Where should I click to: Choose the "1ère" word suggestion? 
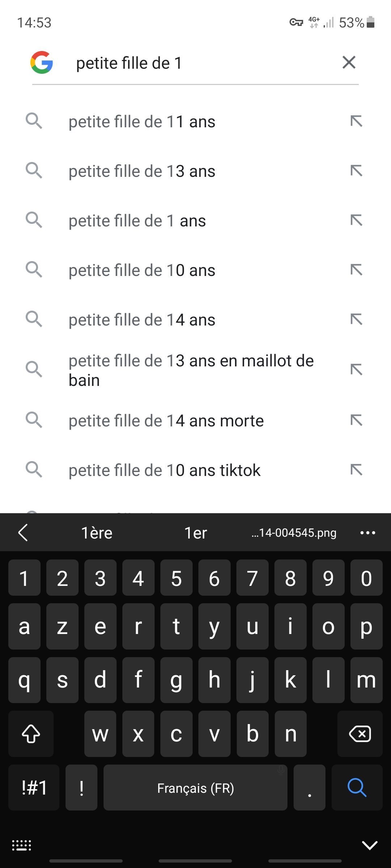(97, 533)
